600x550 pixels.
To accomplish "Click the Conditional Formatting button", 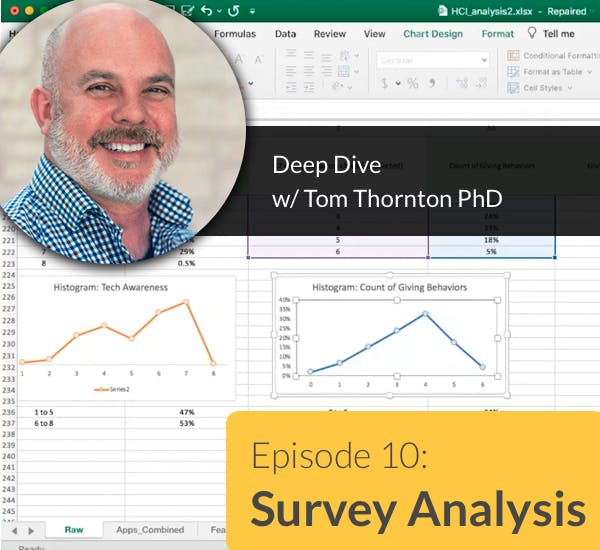I will [x=553, y=55].
